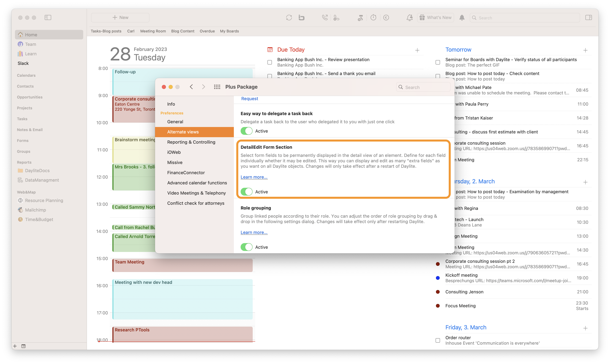
Task: Select iOWeb preferences item
Action: (x=194, y=152)
